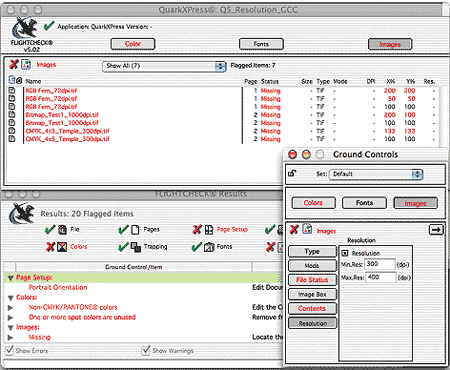Select the File Status tab in Ground Controls
Viewport: 450px width, 370px height.
(x=312, y=280)
